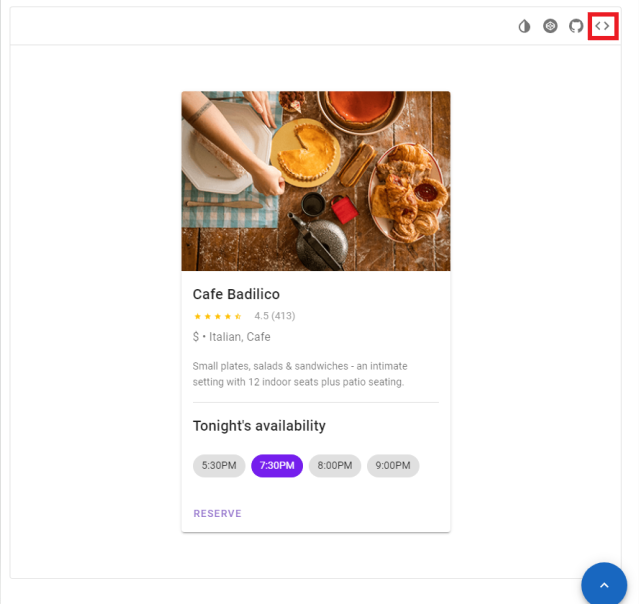The image size is (639, 604).
Task: Toggle the dark/light theme icon
Action: [x=524, y=26]
